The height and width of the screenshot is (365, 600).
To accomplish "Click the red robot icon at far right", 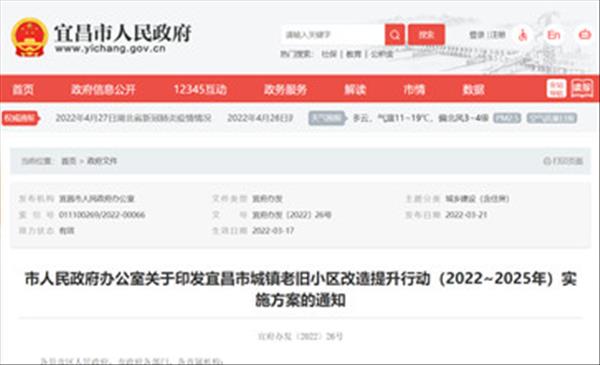I will pyautogui.click(x=584, y=35).
